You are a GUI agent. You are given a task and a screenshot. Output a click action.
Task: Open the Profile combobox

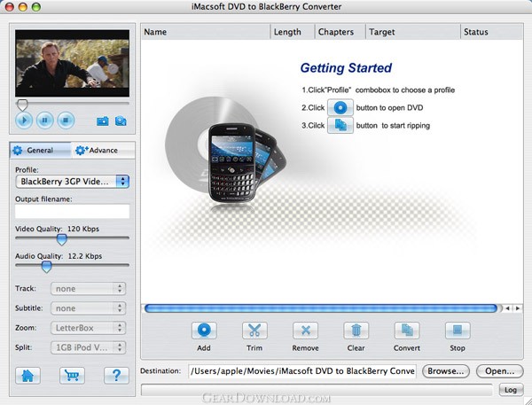pos(73,182)
